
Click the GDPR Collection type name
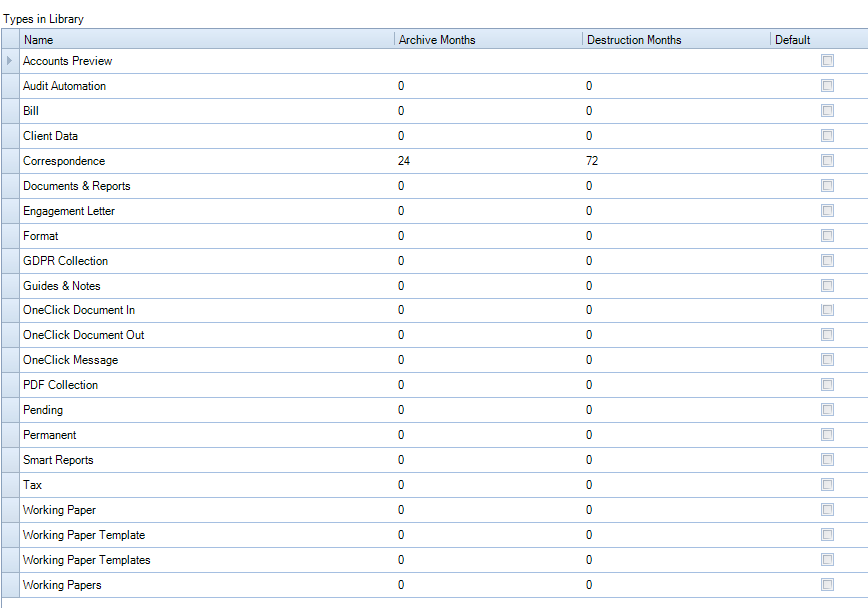pyautogui.click(x=65, y=261)
